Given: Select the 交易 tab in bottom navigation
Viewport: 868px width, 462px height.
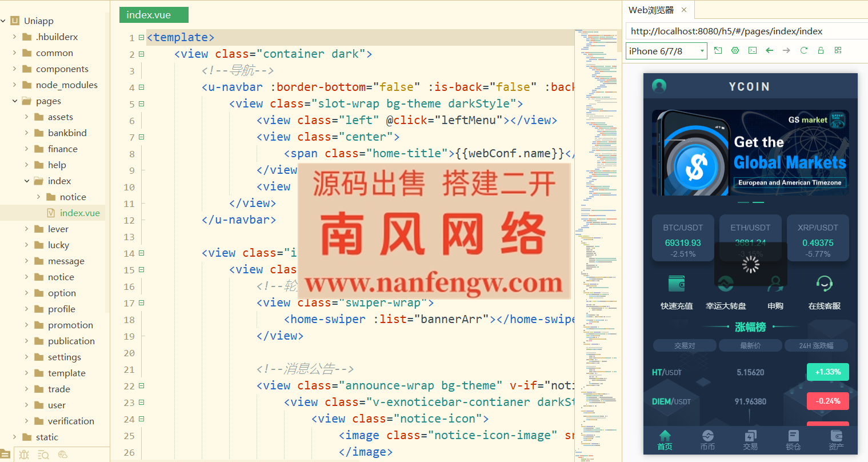Looking at the screenshot, I should coord(750,440).
